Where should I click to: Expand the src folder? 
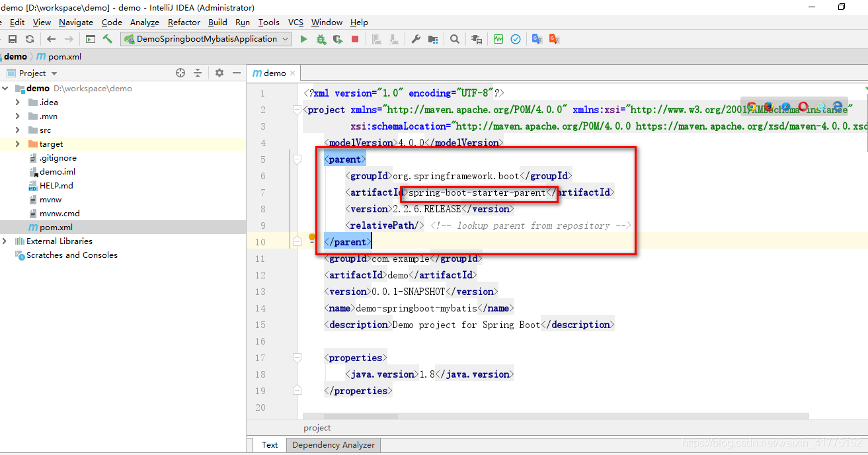pos(18,130)
